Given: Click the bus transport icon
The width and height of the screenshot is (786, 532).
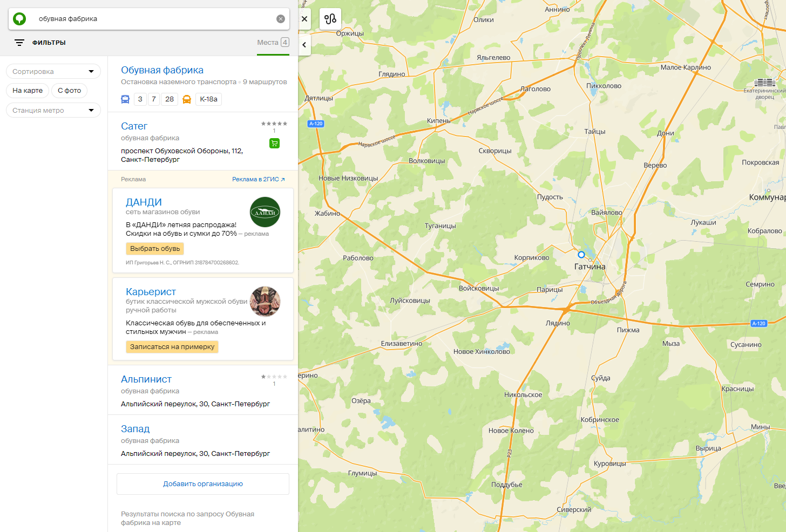Looking at the screenshot, I should click(x=125, y=99).
